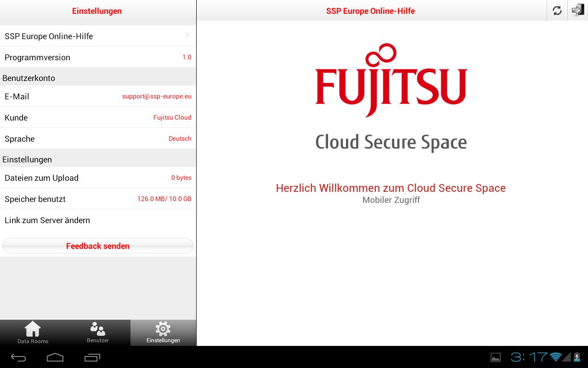The height and width of the screenshot is (368, 588).
Task: Open the Data Rooms tab
Action: tap(33, 333)
